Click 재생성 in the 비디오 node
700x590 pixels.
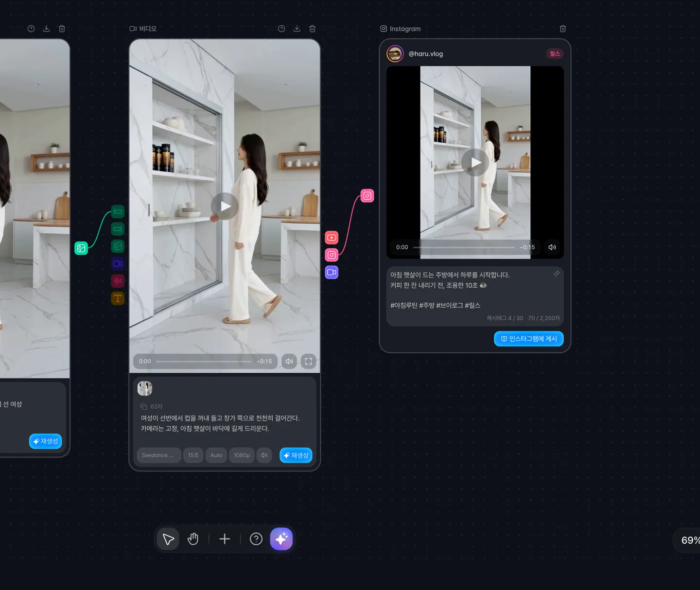296,455
